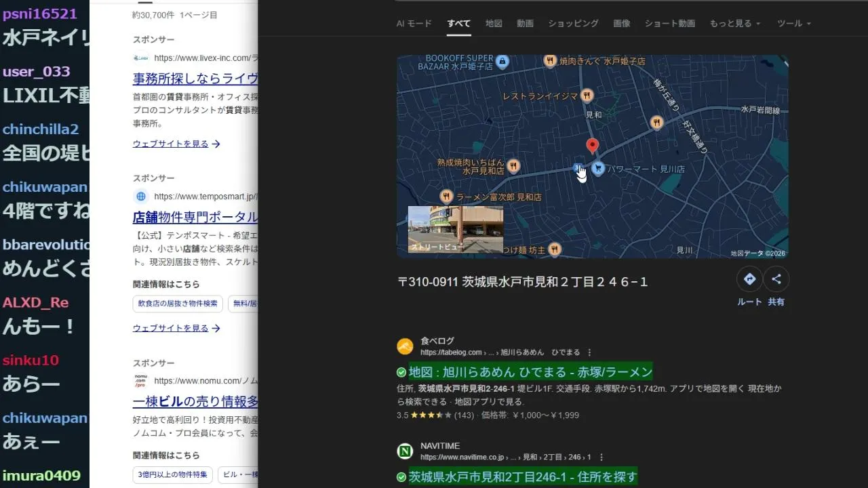This screenshot has height=488, width=868.
Task: Click chat username user_033
Action: [36, 72]
